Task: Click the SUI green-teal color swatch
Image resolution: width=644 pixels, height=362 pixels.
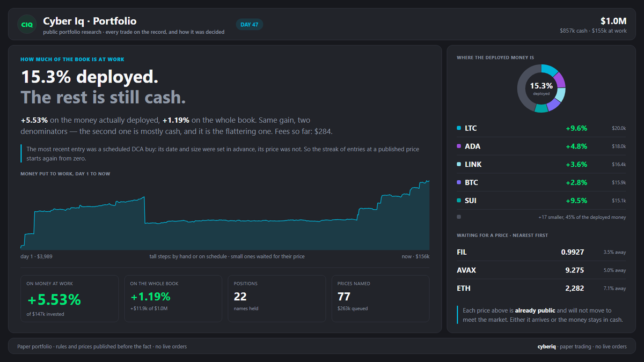Action: [x=458, y=201]
